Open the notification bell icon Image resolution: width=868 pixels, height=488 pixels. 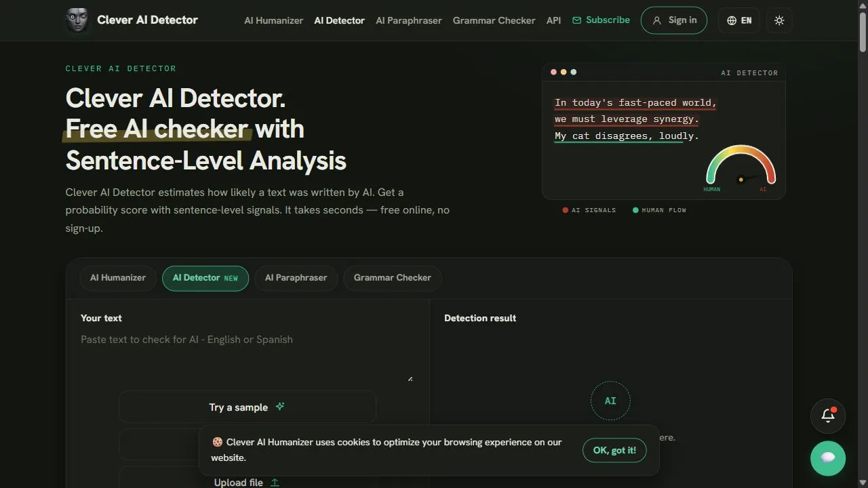tap(828, 415)
